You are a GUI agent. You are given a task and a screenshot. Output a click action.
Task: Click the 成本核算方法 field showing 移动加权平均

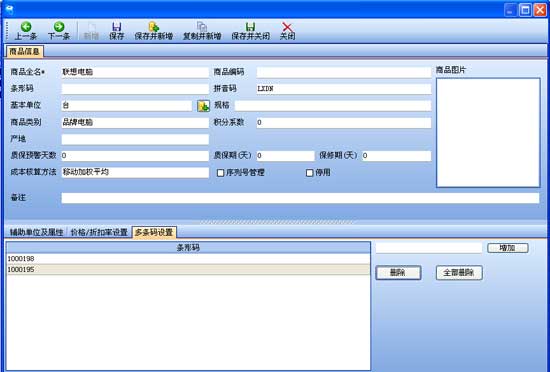[x=135, y=173]
